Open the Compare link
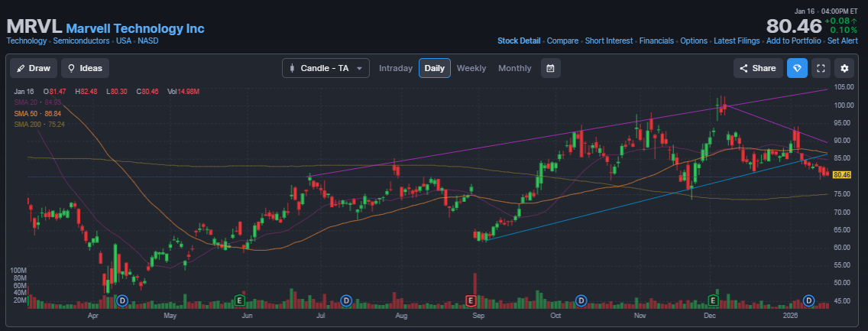The height and width of the screenshot is (331, 868). coord(562,41)
